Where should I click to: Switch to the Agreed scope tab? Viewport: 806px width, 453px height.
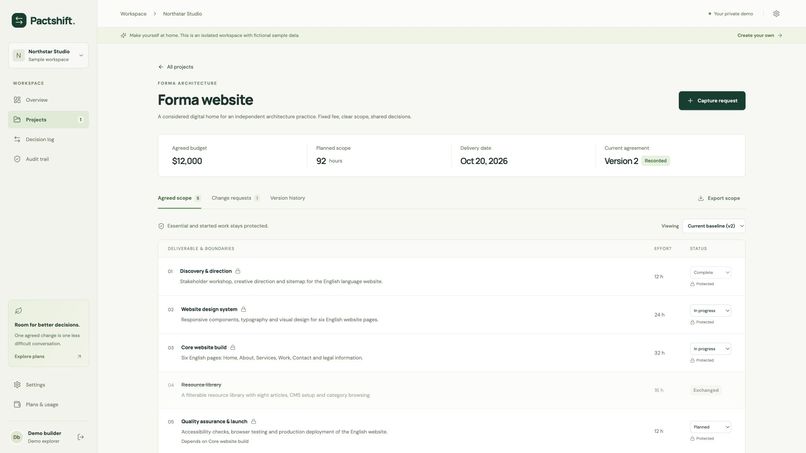179,198
